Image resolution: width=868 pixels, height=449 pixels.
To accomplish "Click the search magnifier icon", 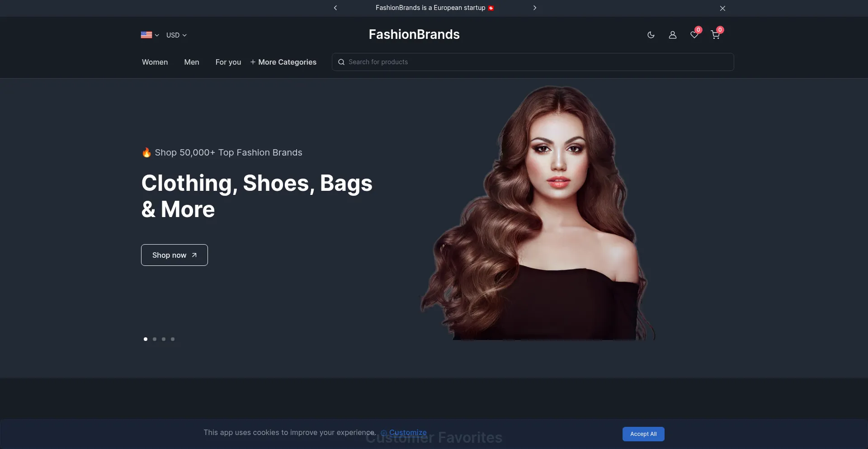I will [341, 62].
